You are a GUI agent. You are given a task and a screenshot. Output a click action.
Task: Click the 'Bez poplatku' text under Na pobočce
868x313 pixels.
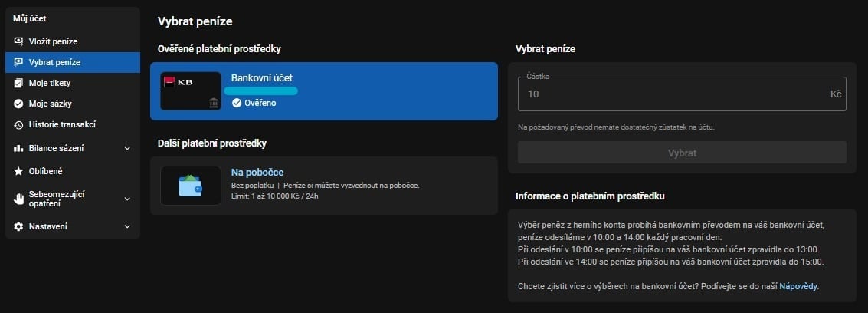point(252,185)
